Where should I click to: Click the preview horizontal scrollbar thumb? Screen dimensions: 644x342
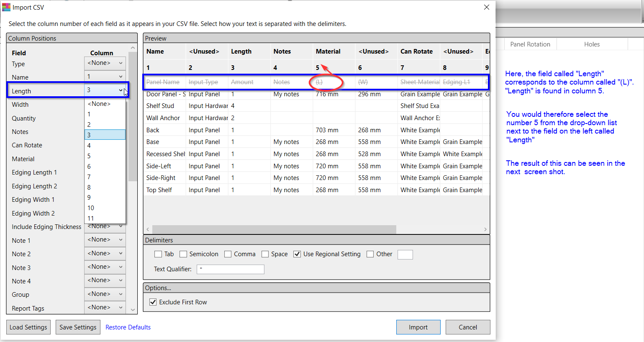274,229
